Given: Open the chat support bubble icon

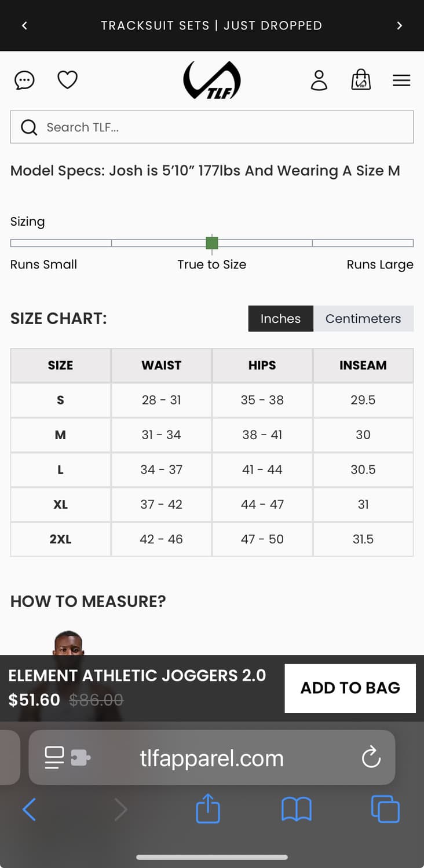Looking at the screenshot, I should 24,80.
